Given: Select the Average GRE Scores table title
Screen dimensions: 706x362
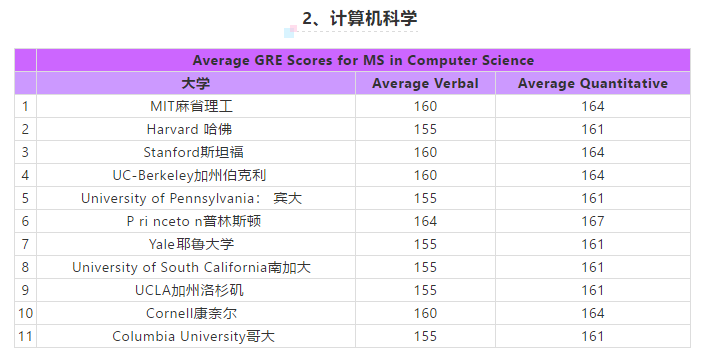Looking at the screenshot, I should tap(363, 60).
